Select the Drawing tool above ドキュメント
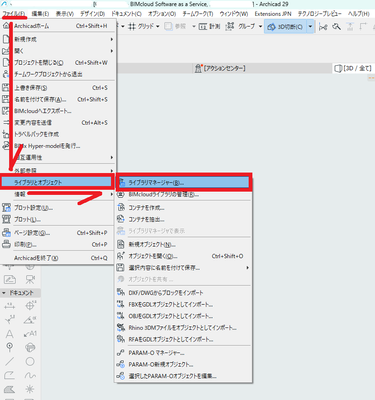Viewport: 375px width, 400px height. point(10,279)
